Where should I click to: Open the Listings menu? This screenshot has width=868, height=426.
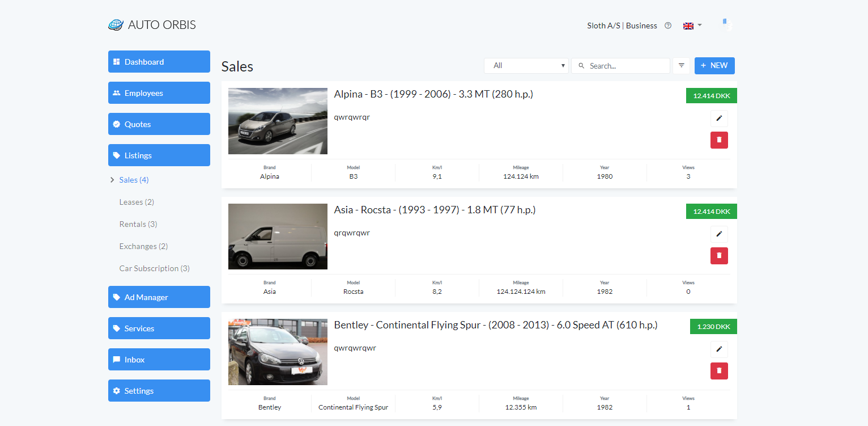point(159,155)
